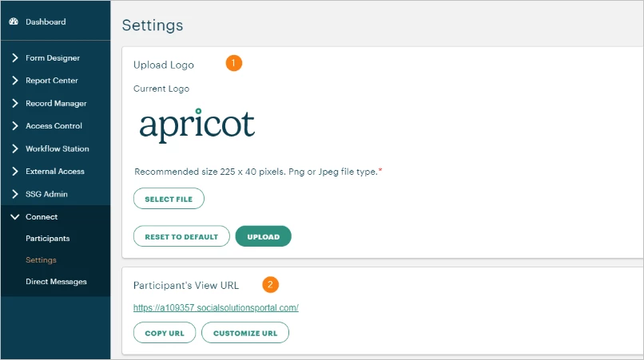Screen dimensions: 644x360
Task: Open External Access section
Action: click(x=55, y=171)
